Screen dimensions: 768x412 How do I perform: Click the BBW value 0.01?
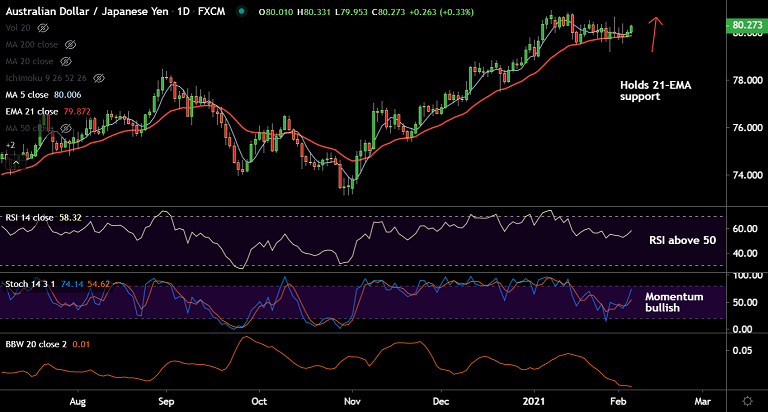point(81,344)
